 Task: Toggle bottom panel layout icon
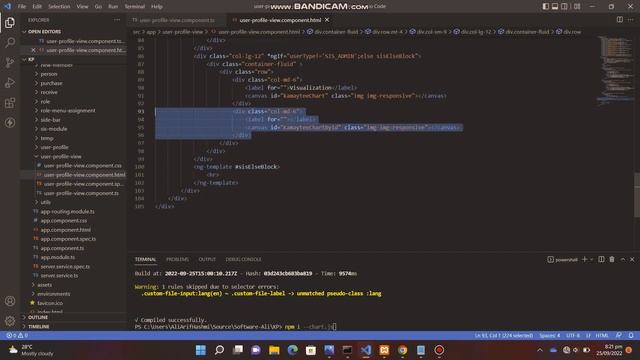click(x=555, y=7)
